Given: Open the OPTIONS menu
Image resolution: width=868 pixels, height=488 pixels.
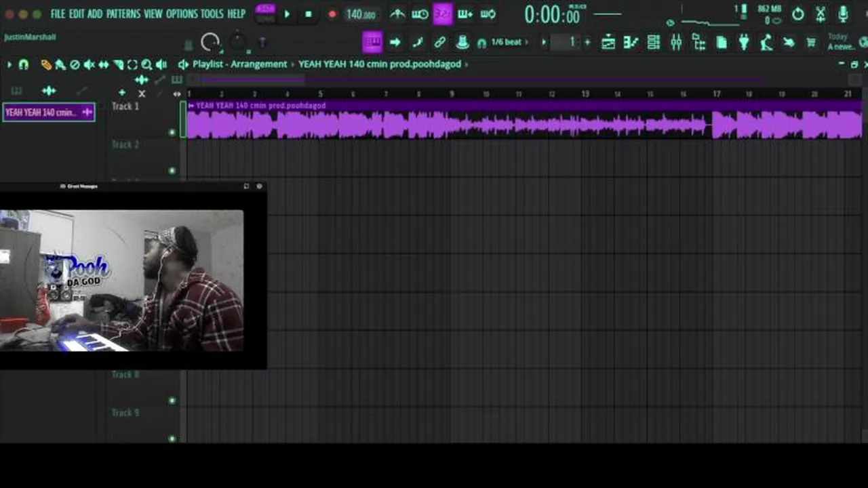Looking at the screenshot, I should click(182, 14).
